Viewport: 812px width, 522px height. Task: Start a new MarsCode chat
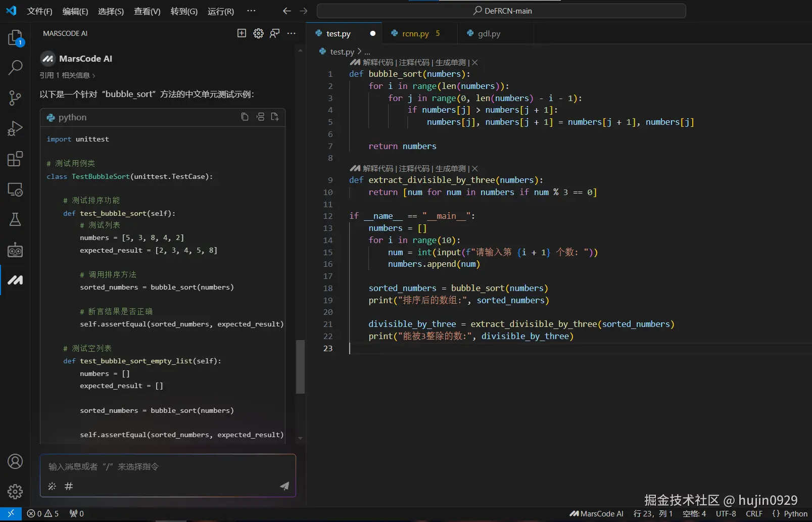tap(242, 33)
